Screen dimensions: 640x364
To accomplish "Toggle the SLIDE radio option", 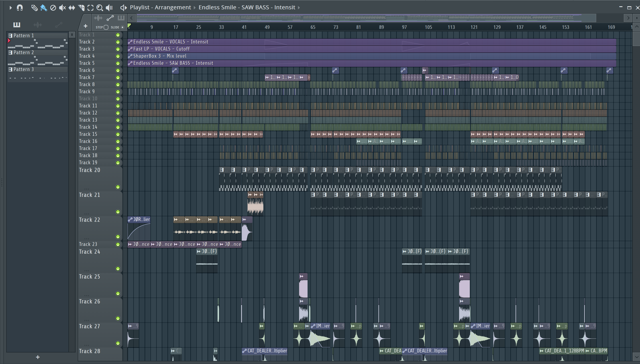I will tap(122, 27).
